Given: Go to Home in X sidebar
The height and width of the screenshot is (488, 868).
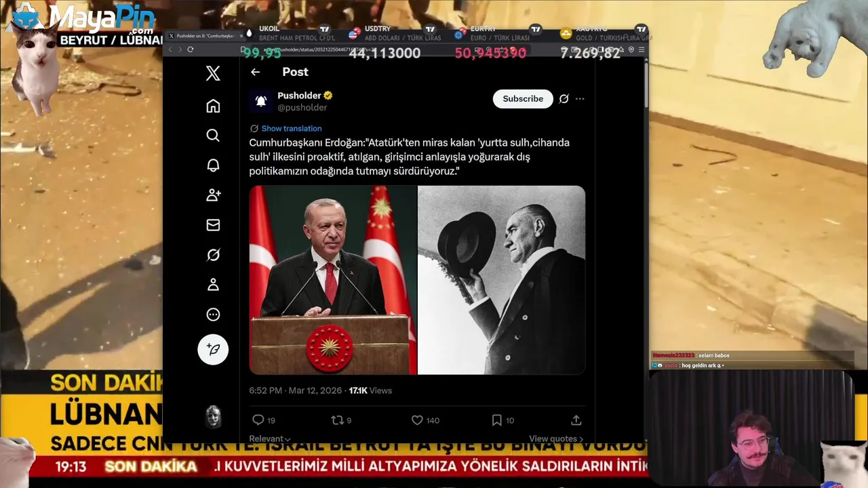Looking at the screenshot, I should (213, 106).
